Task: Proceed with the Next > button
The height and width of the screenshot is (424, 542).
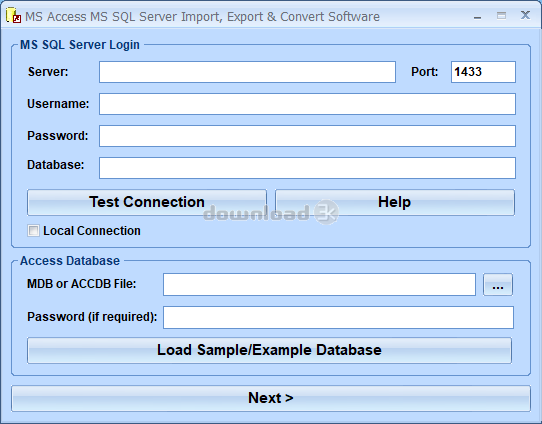Action: (271, 398)
